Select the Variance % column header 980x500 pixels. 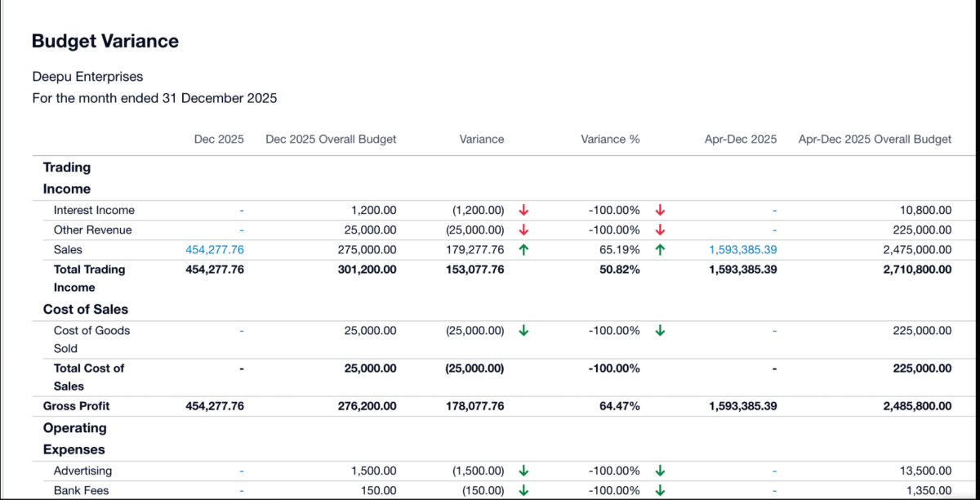(610, 139)
